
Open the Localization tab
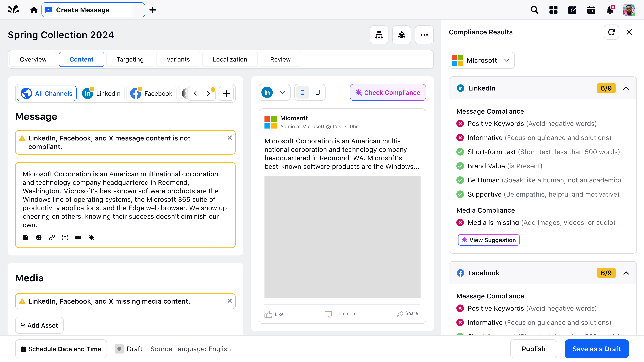(230, 60)
